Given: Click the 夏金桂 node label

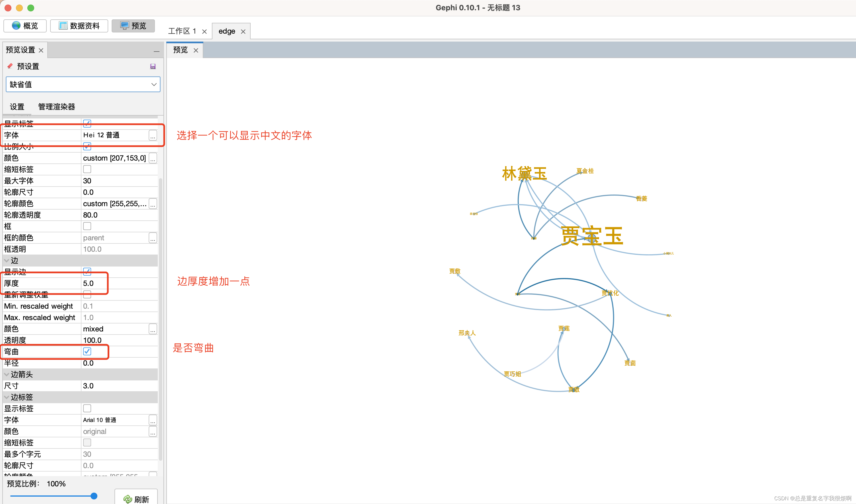Looking at the screenshot, I should [x=585, y=171].
